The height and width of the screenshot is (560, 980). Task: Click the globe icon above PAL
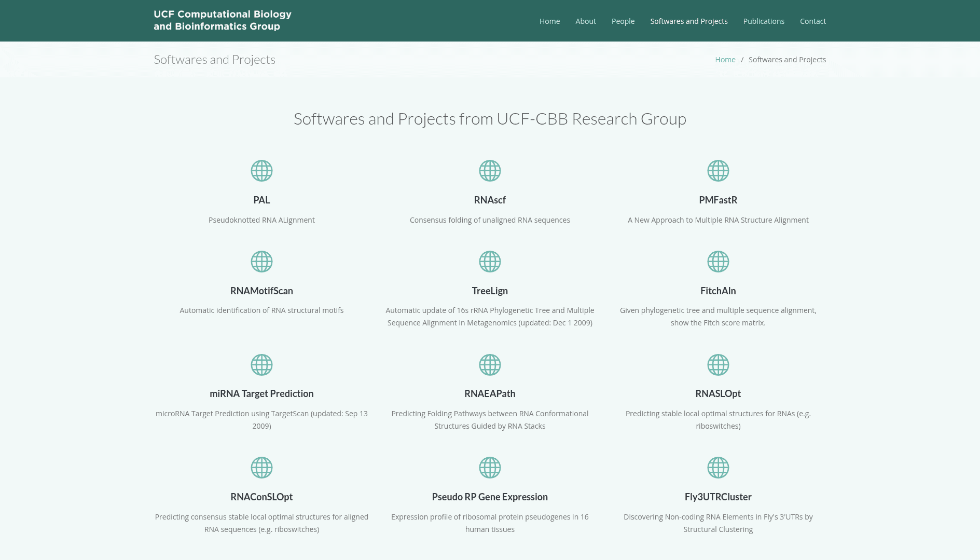pyautogui.click(x=261, y=171)
